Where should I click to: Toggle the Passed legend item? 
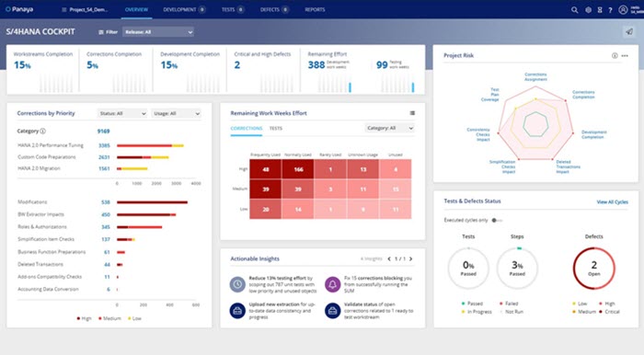472,303
